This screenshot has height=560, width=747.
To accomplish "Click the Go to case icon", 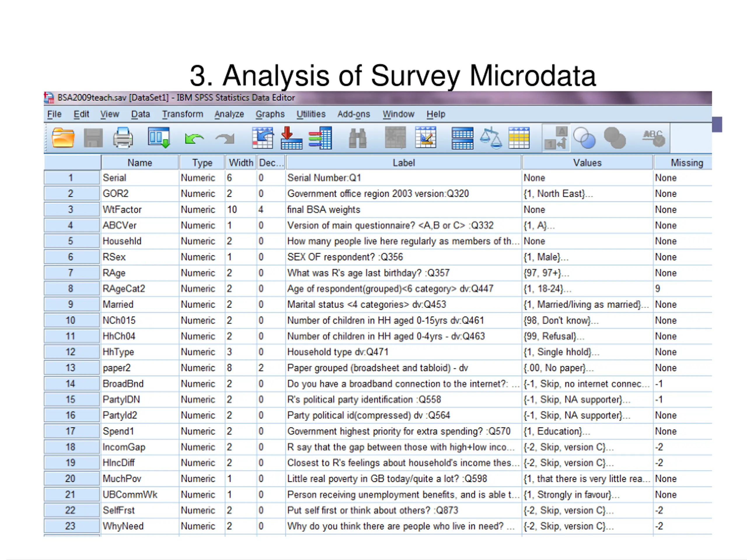I will pos(263,138).
